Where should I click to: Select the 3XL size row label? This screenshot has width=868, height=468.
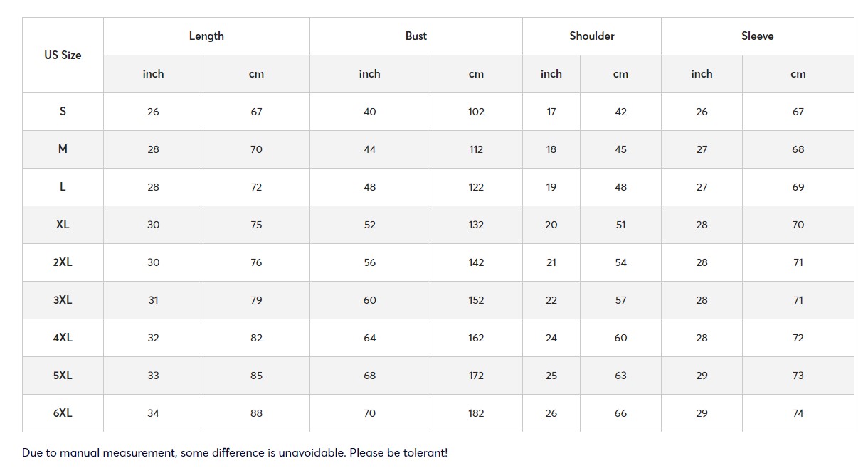(63, 299)
